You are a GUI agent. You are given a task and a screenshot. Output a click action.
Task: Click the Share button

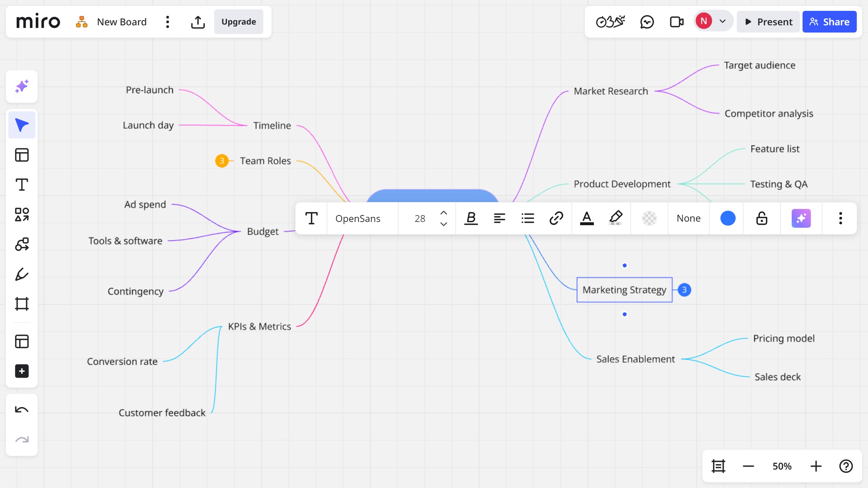(829, 22)
